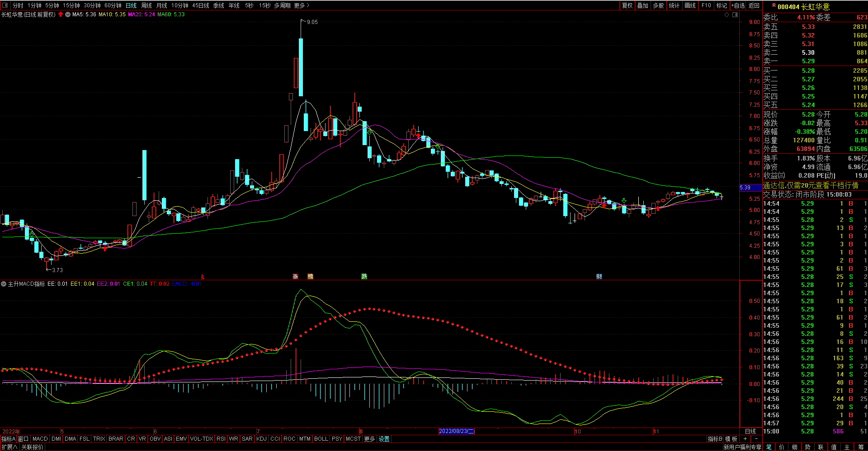
Task: Expand 更多 periods at the top bar
Action: pos(302,5)
